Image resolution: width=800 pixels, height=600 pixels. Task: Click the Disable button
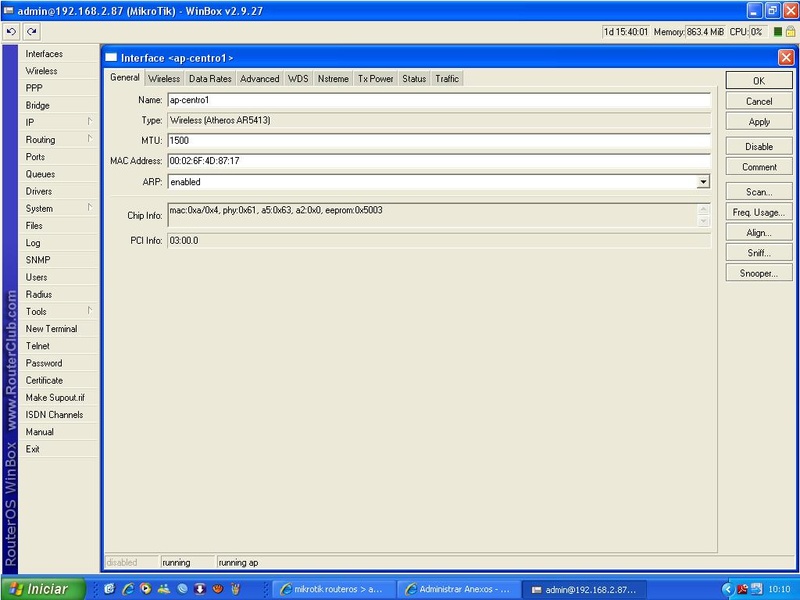pos(759,146)
